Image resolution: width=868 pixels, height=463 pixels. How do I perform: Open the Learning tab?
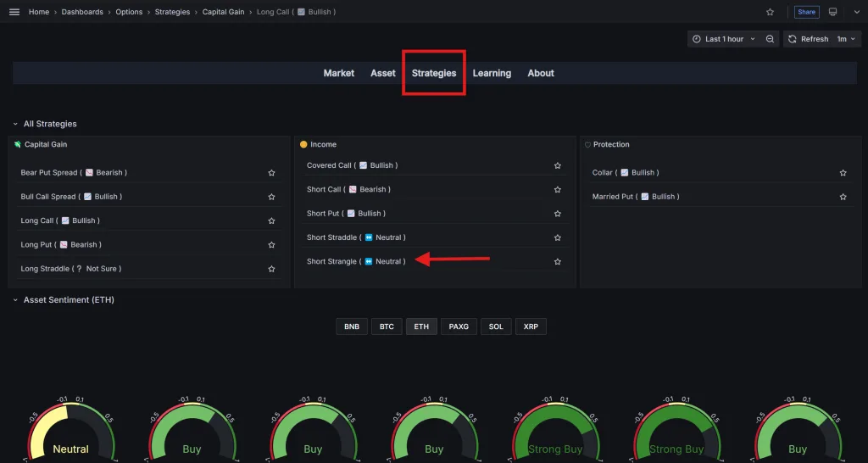click(492, 73)
